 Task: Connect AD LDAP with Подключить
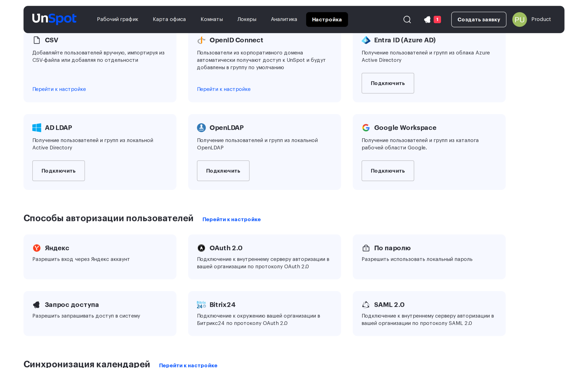(x=59, y=171)
